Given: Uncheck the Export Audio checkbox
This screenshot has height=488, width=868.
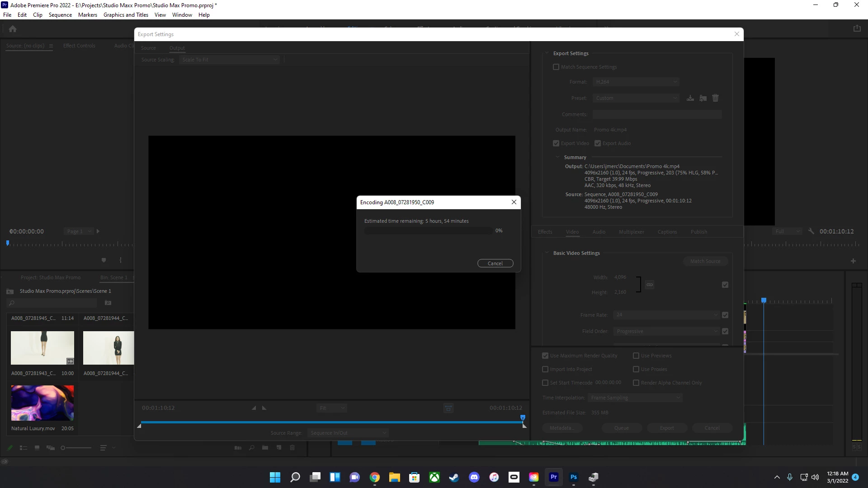Looking at the screenshot, I should [x=598, y=143].
